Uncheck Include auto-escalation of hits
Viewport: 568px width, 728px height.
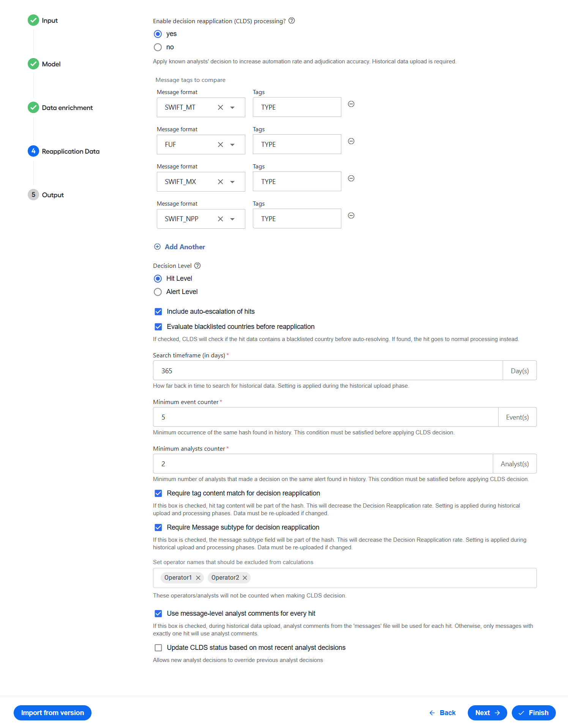click(158, 311)
